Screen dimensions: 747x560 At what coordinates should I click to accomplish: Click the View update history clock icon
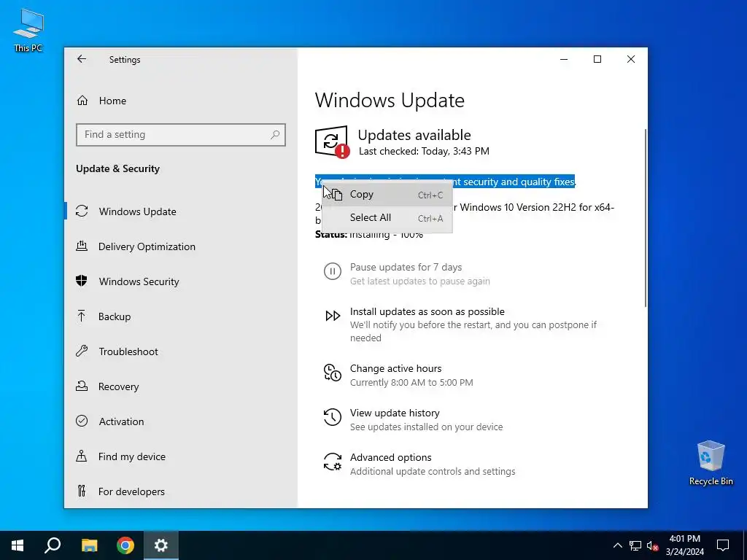[333, 417]
